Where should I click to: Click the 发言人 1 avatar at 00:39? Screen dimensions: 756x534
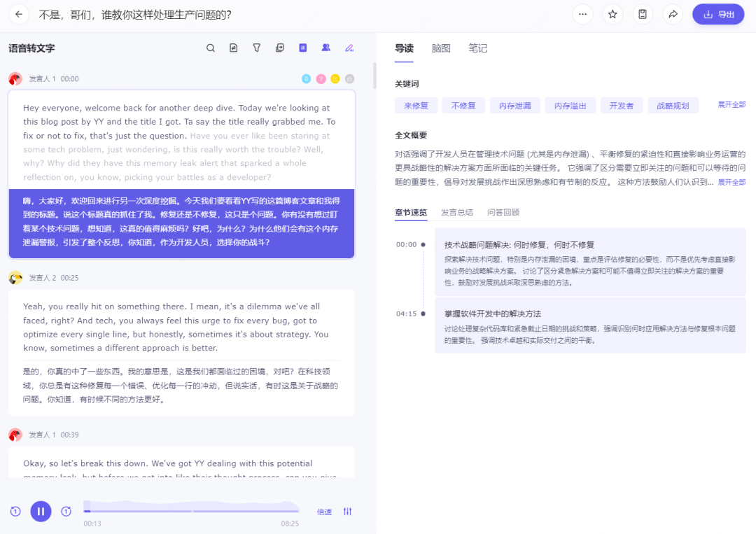click(15, 435)
